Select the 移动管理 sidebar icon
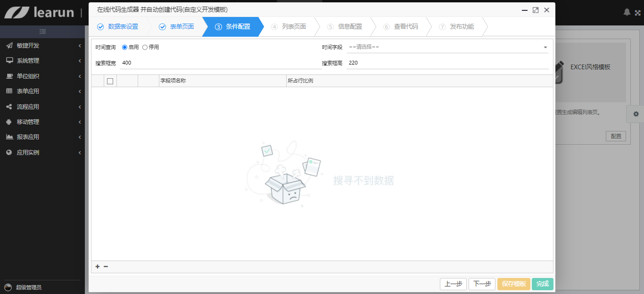 coord(9,122)
